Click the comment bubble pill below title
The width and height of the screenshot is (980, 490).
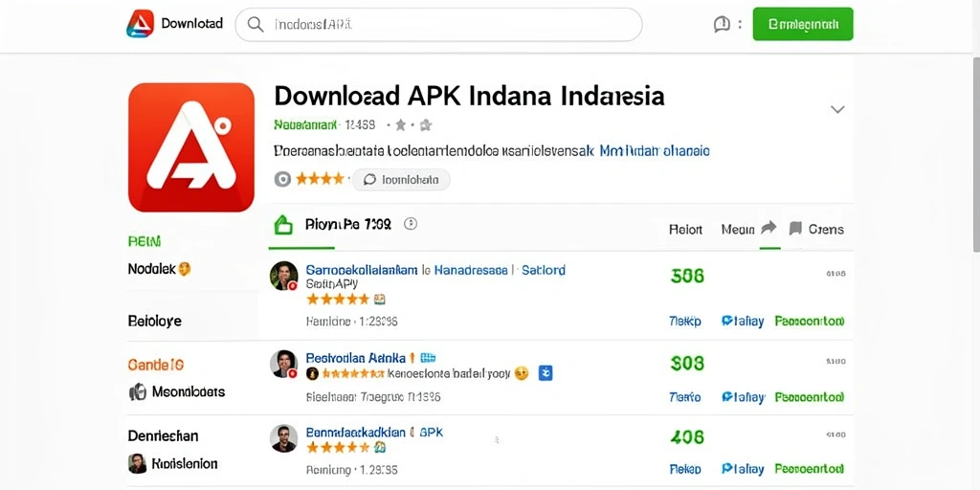tap(401, 179)
